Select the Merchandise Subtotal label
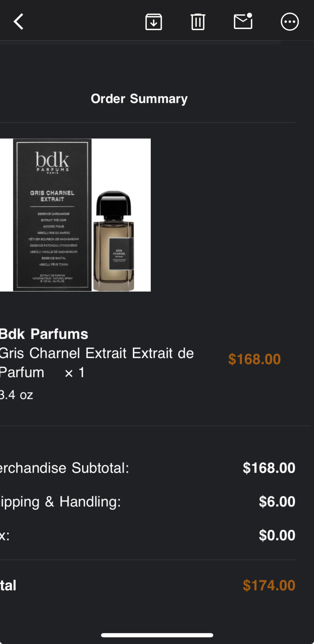The width and height of the screenshot is (314, 644). [x=65, y=468]
